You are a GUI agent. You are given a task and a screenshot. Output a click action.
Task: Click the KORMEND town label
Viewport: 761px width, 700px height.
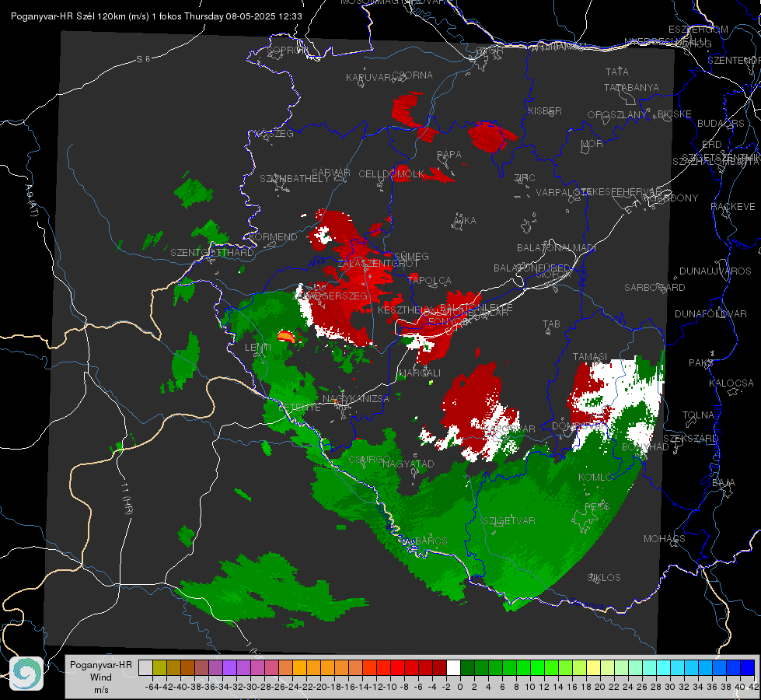click(272, 237)
